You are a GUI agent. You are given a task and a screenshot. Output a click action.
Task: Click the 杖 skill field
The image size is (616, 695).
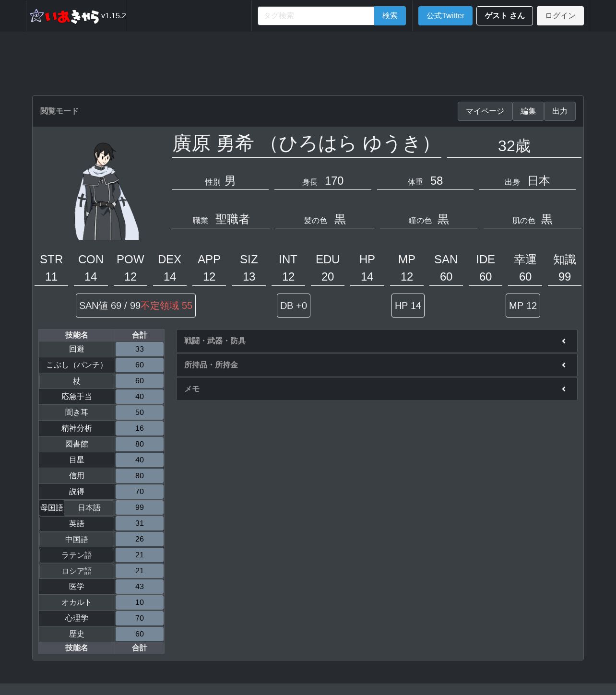(77, 381)
